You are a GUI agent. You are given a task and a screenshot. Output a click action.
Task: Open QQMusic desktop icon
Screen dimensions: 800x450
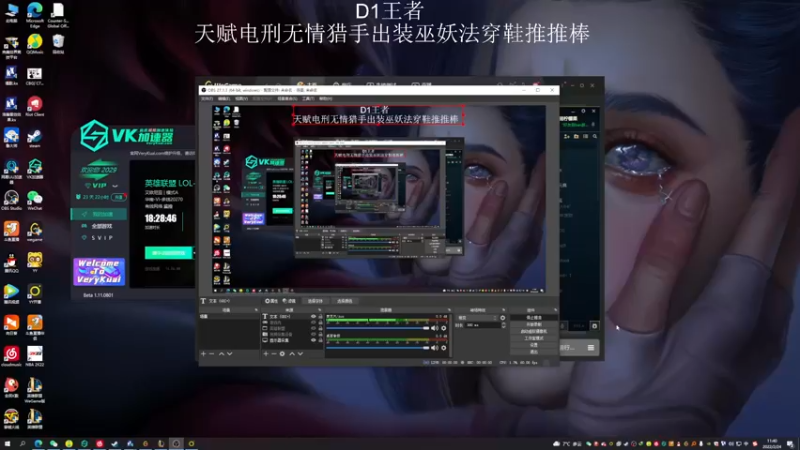pos(35,44)
